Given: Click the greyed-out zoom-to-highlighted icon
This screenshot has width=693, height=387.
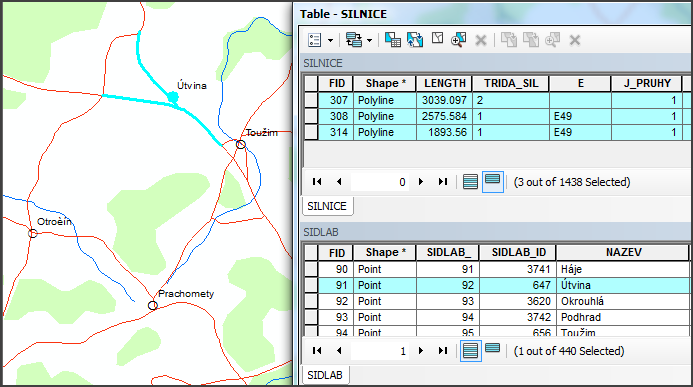Looking at the screenshot, I should tap(552, 40).
